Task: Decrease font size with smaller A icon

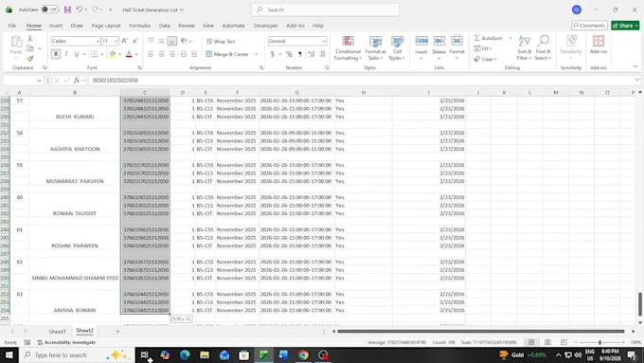Action: click(134, 41)
